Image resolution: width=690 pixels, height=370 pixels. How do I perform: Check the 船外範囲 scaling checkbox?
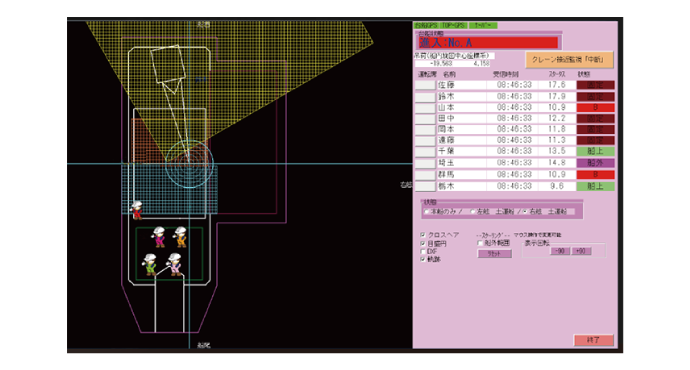pos(480,243)
